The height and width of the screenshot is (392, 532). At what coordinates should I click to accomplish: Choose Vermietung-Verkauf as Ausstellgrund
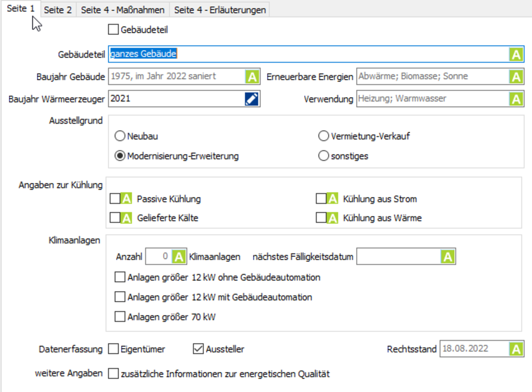coord(323,136)
